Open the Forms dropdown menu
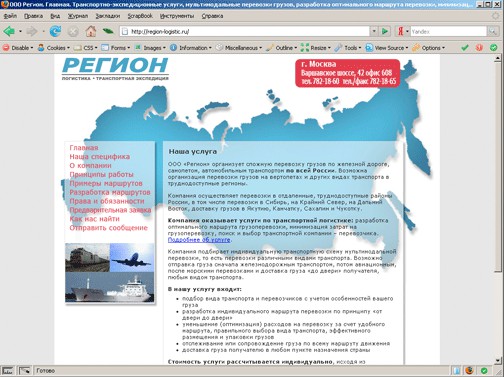 point(116,48)
